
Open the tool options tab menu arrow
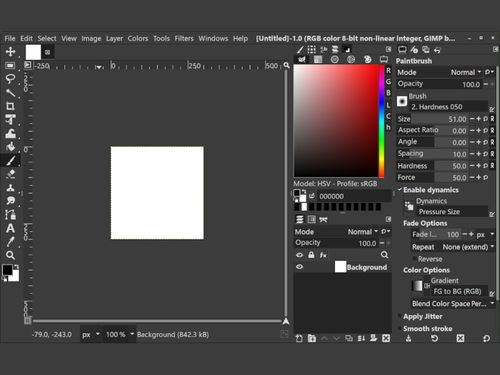(x=496, y=49)
